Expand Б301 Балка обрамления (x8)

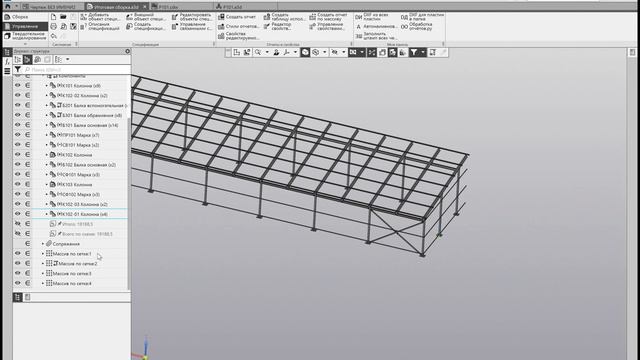[x=47, y=115]
